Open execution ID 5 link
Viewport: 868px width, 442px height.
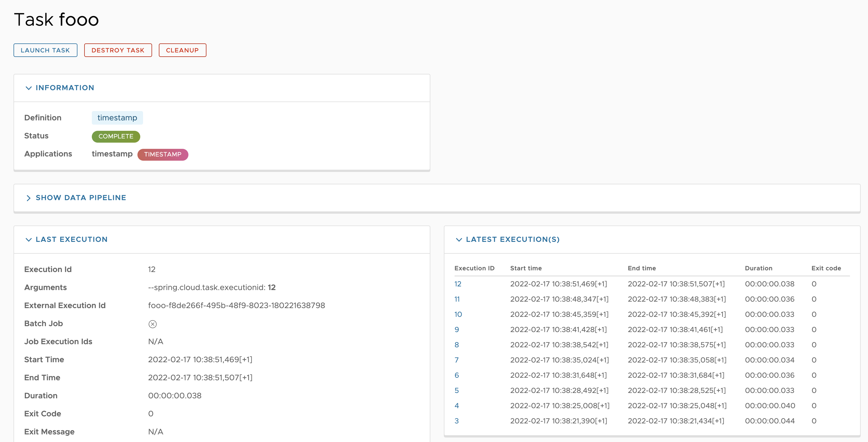(x=456, y=390)
